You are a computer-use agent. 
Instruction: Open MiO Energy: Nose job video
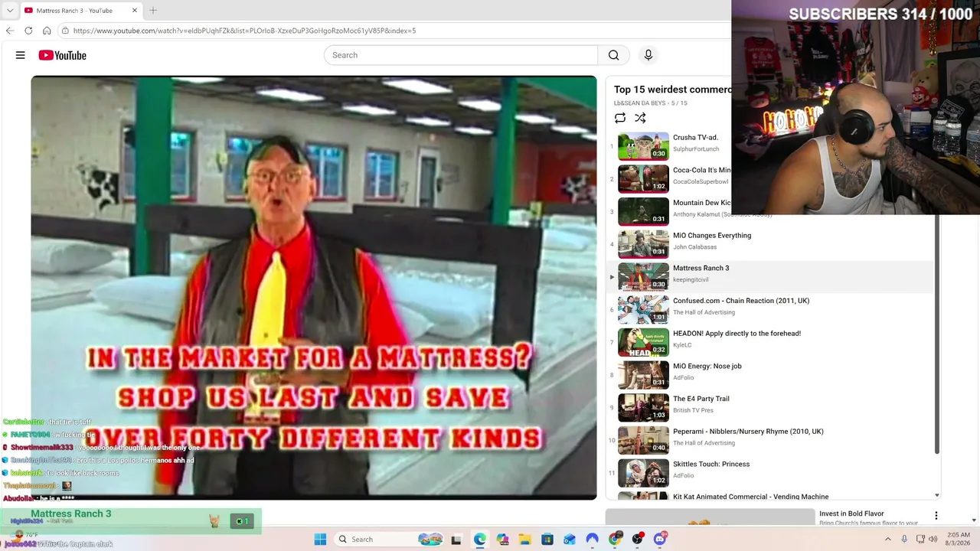pyautogui.click(x=707, y=367)
